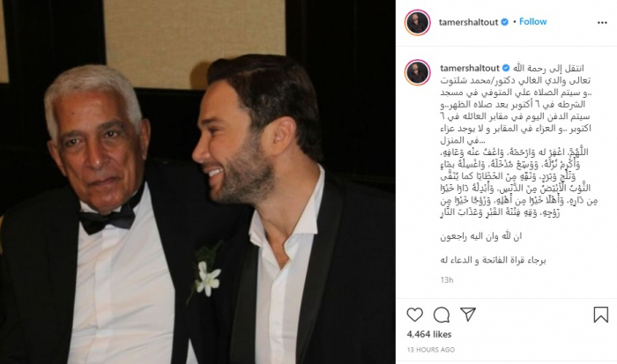Select the Arabic caption text paragraph
The image size is (617, 364).
(x=516, y=104)
